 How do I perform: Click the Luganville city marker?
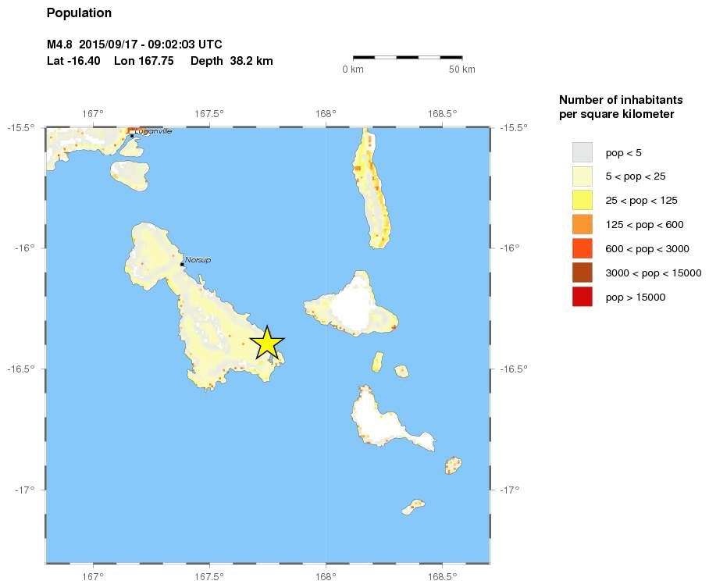click(x=132, y=135)
